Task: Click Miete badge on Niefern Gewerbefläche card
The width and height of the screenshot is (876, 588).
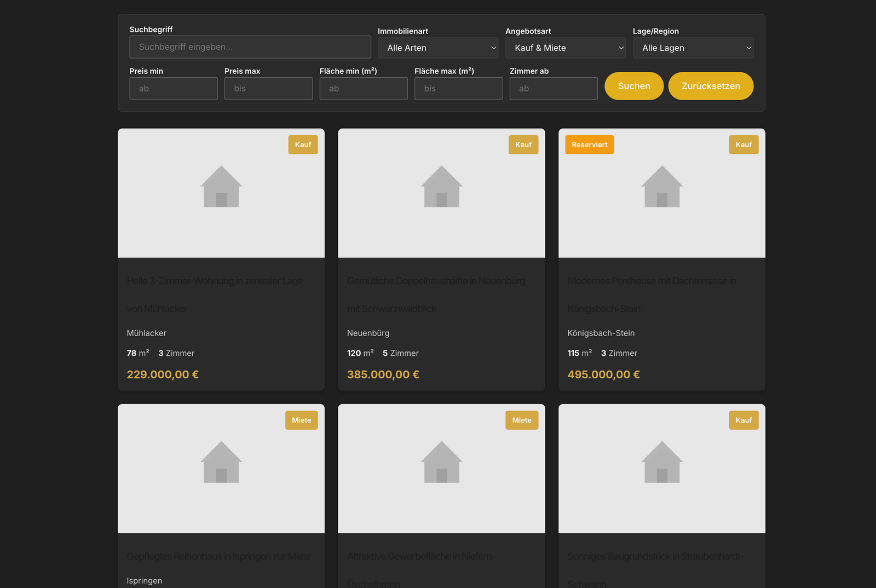Action: click(521, 420)
